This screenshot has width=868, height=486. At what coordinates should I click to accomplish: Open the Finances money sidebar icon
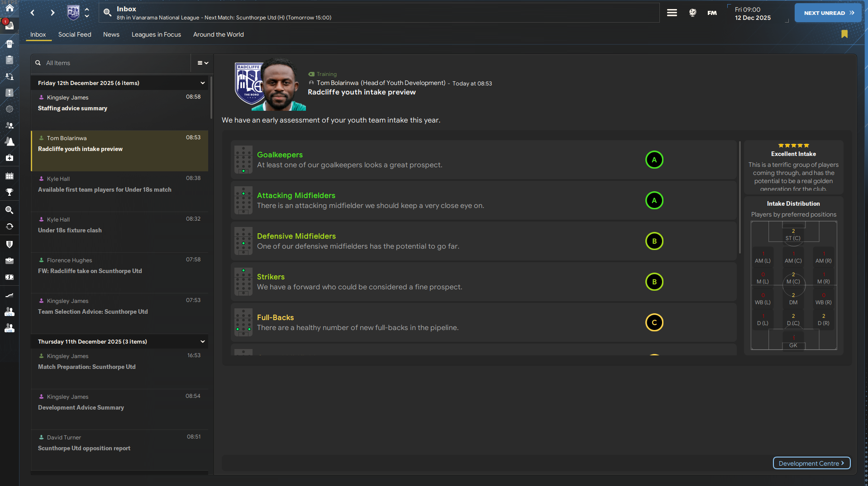[10, 277]
